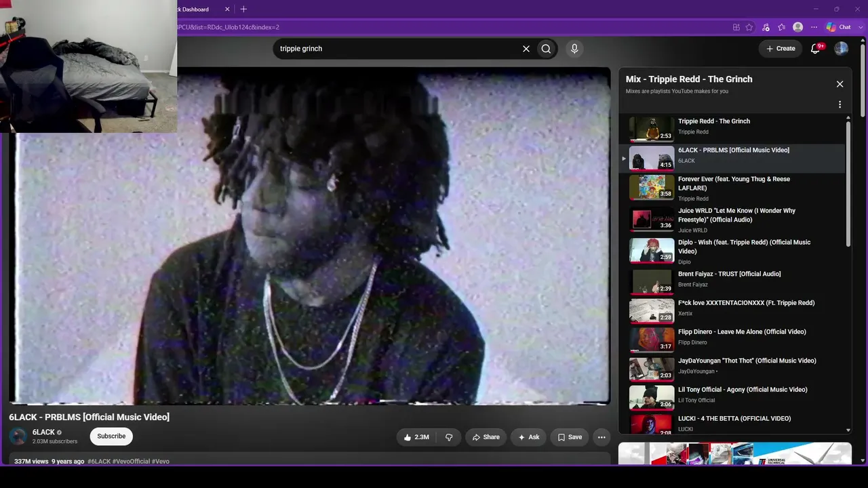The height and width of the screenshot is (488, 868).
Task: Play JayDaYoungan Thot Thot thumbnail
Action: tap(652, 369)
